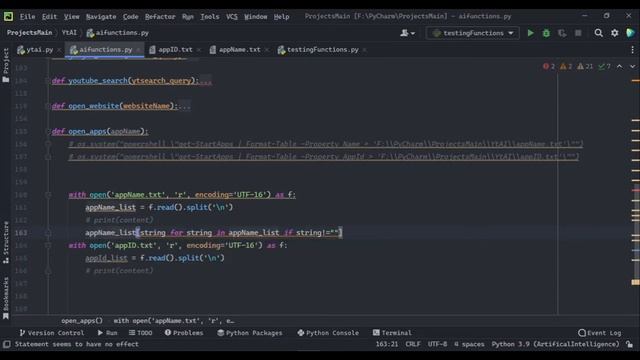Open the Terminal tool window

click(x=392, y=333)
